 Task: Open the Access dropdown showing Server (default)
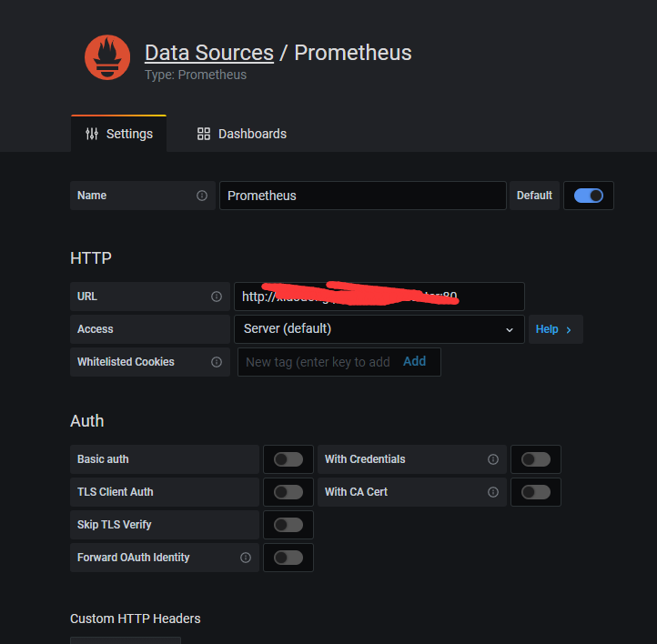point(379,329)
